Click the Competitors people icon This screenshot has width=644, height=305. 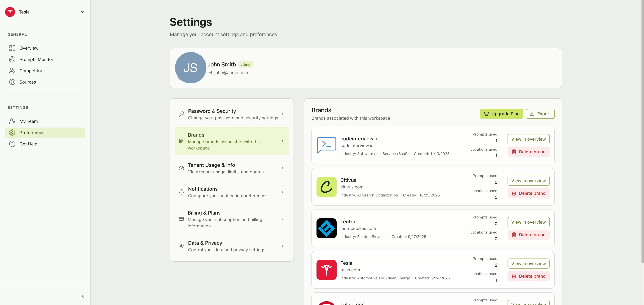(12, 71)
